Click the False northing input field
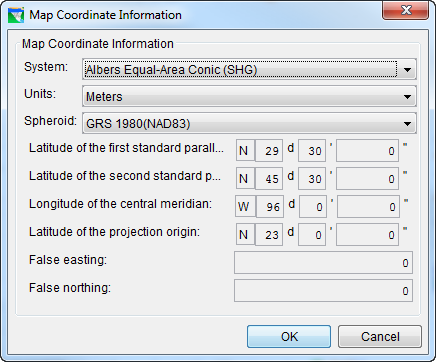This screenshot has width=436, height=362. pos(323,290)
